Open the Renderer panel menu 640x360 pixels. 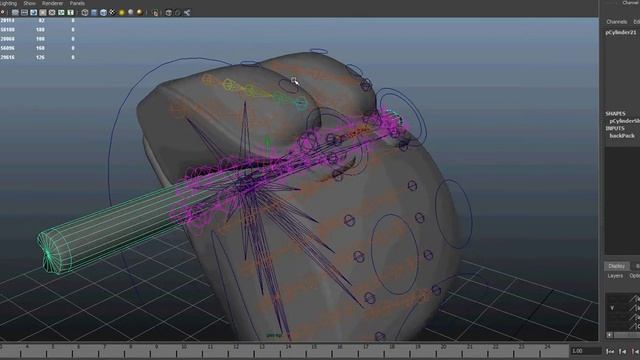(53, 3)
